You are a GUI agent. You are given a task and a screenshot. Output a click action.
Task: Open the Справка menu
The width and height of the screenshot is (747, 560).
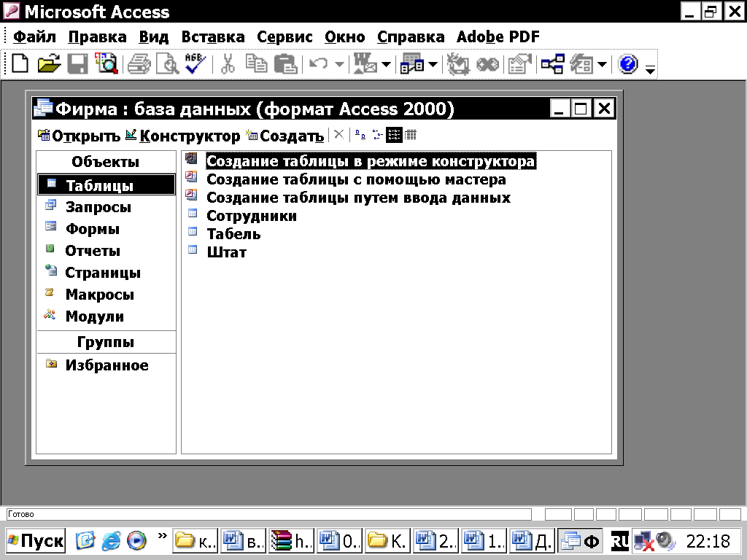(411, 36)
